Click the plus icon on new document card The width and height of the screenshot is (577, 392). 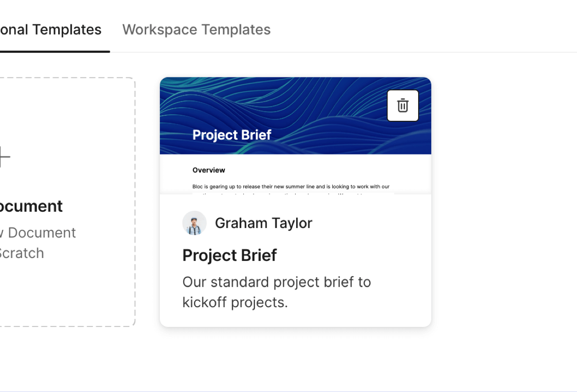click(x=3, y=156)
